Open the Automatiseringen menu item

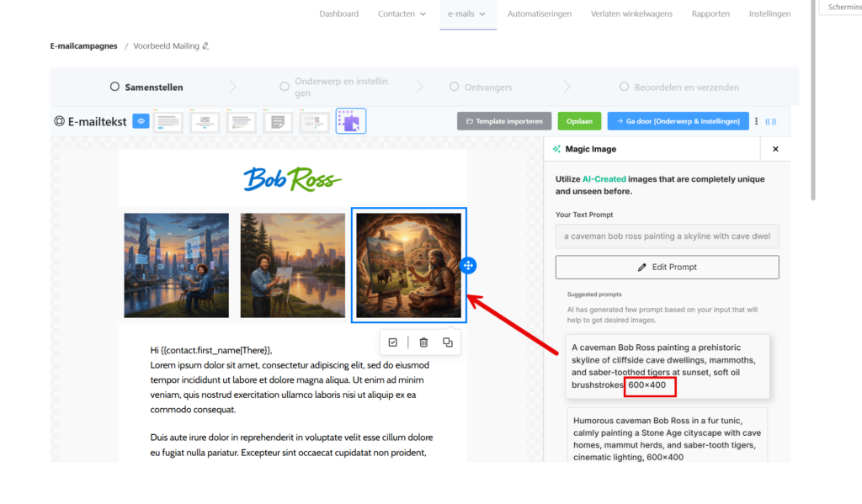click(540, 13)
